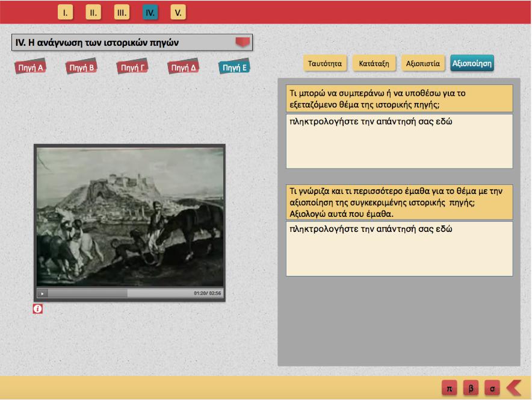Play the video with the play button
Viewport: 532px width, 400px height.
[42, 293]
